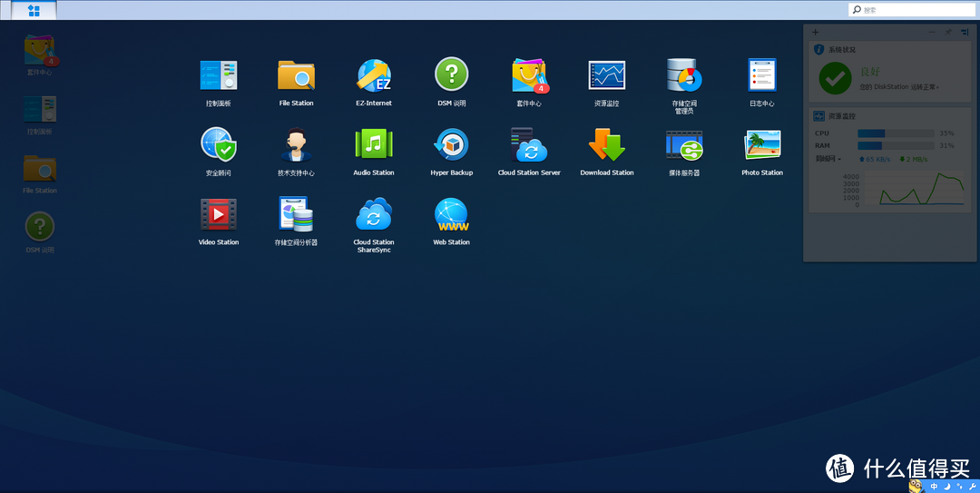
Task: Add a widget with the plus button
Action: (x=815, y=32)
